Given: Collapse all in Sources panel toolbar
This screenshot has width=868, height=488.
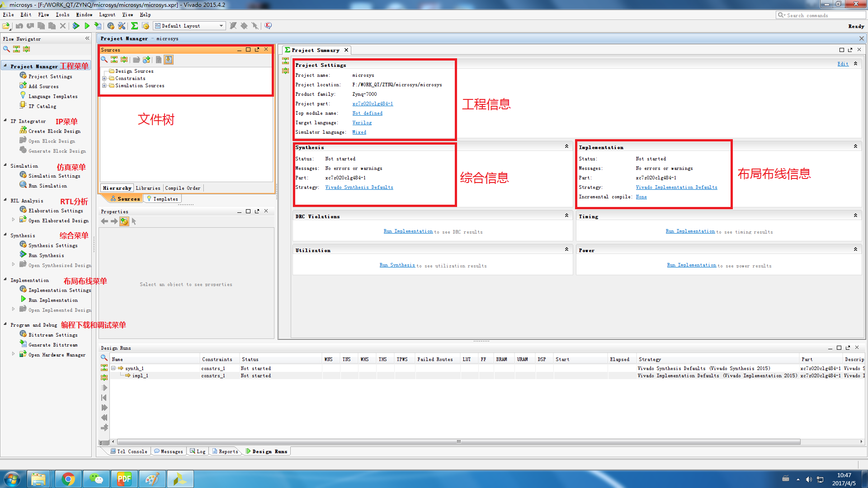Looking at the screenshot, I should point(114,60).
